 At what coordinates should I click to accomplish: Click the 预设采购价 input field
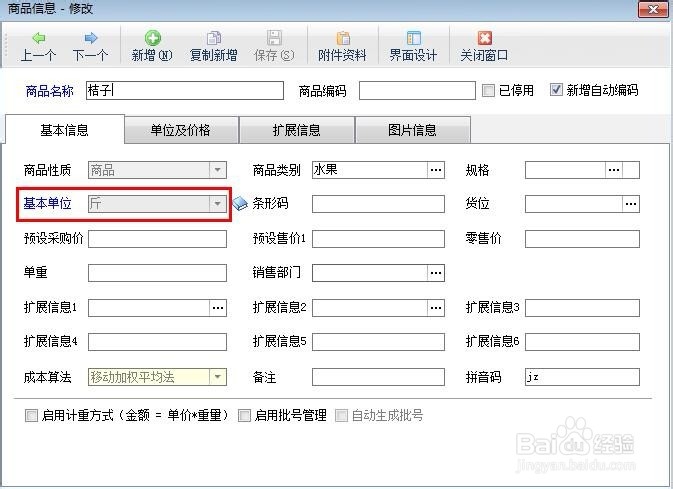(158, 239)
